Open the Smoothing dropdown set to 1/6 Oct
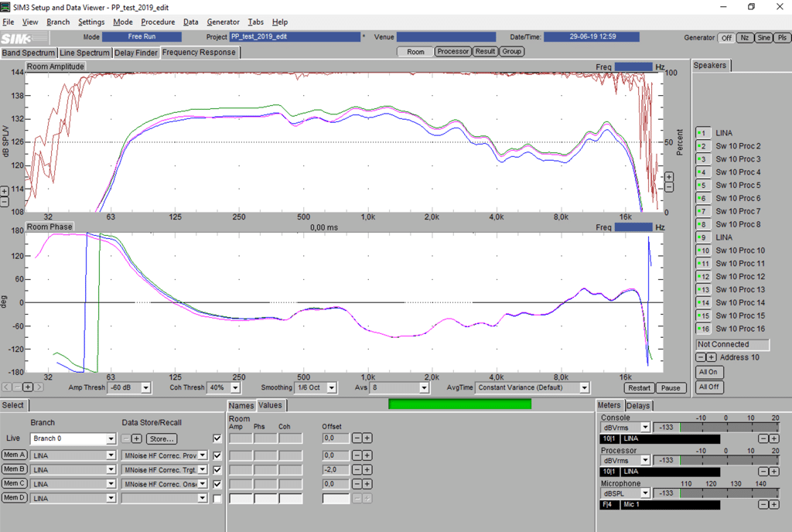This screenshot has height=532, width=792. tap(332, 387)
